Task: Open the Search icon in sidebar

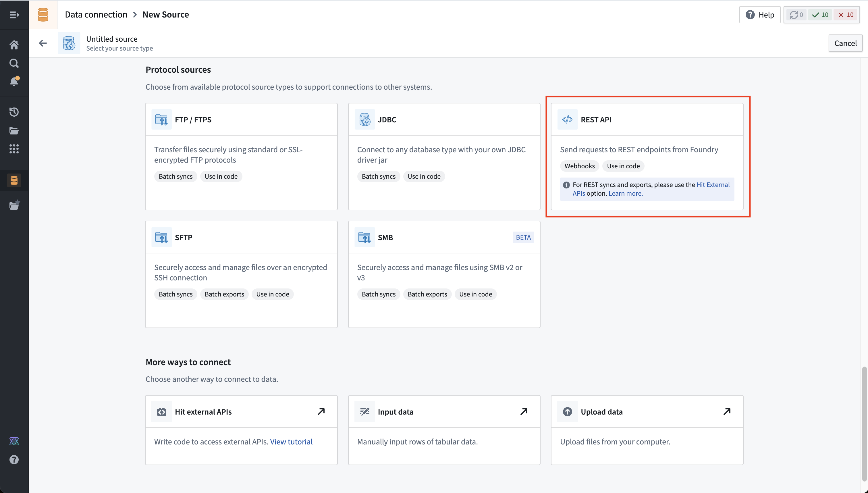Action: pos(14,63)
